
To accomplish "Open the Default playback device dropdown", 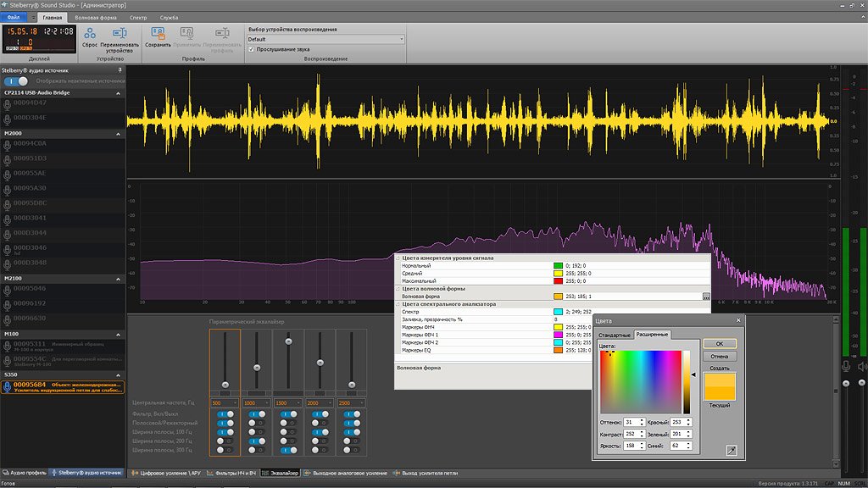I will tap(400, 37).
